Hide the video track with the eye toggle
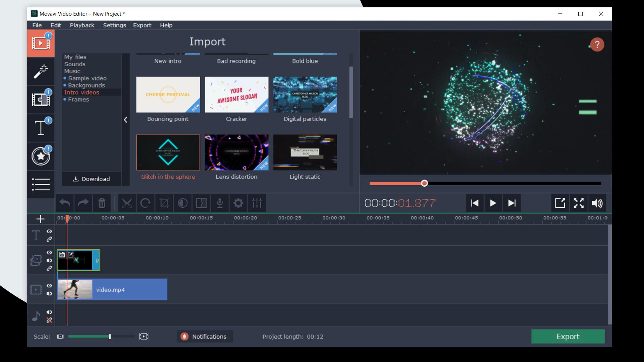 tap(50, 286)
